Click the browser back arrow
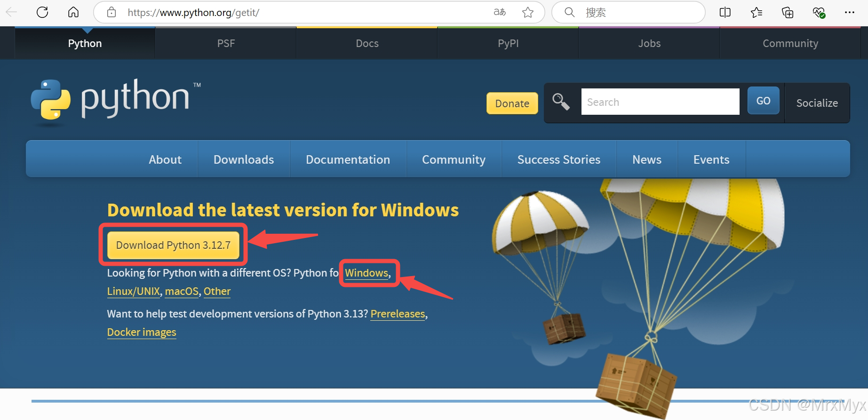The width and height of the screenshot is (868, 420). pos(11,12)
